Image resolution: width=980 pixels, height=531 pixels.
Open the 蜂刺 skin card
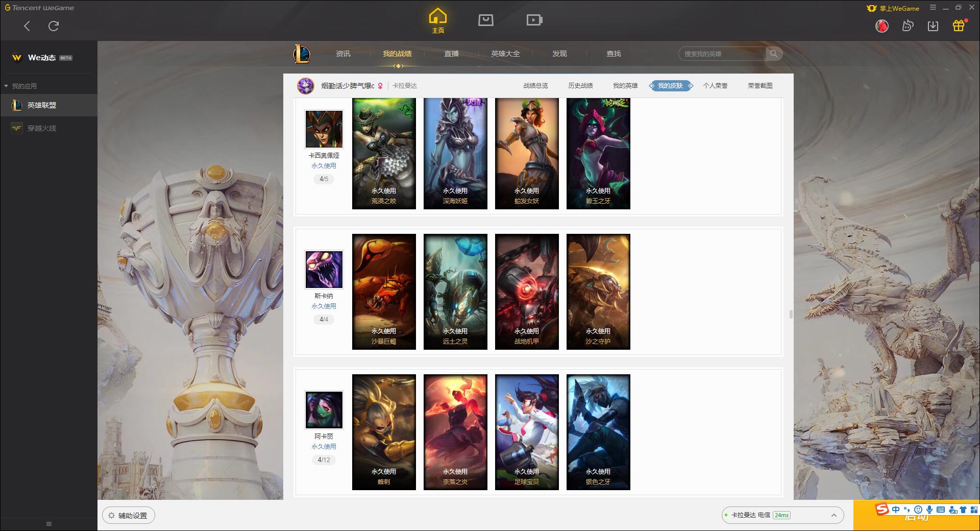(384, 432)
